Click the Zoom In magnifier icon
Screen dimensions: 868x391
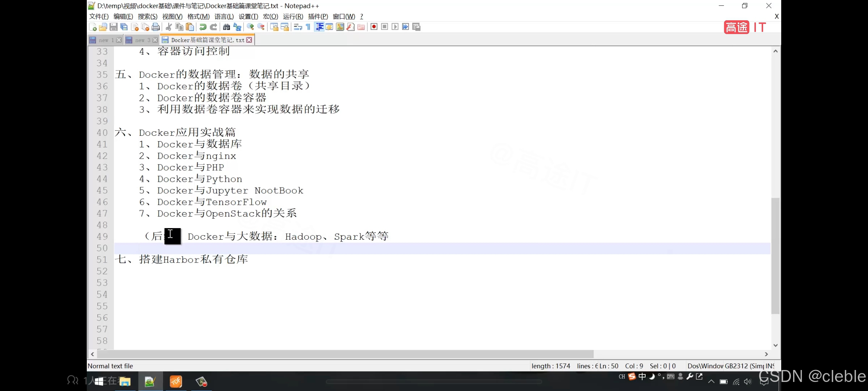click(250, 27)
